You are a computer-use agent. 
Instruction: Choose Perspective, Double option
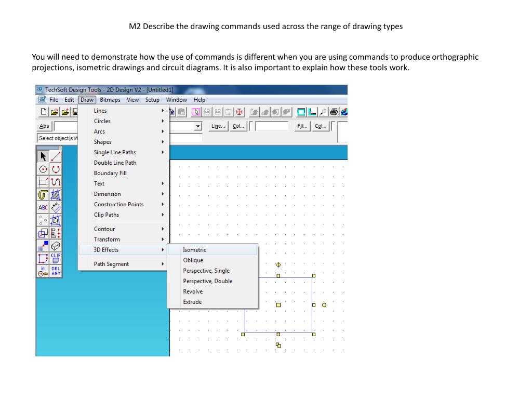coord(212,281)
